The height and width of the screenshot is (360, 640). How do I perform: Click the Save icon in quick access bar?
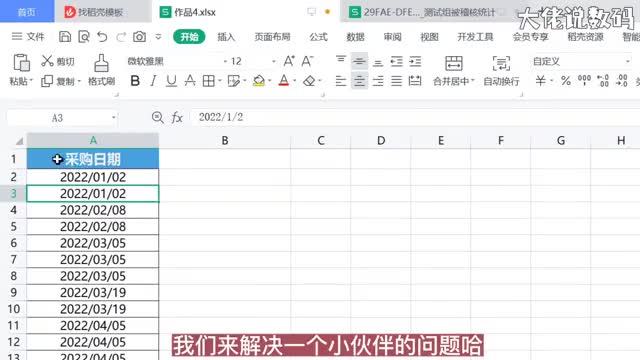tap(65, 37)
